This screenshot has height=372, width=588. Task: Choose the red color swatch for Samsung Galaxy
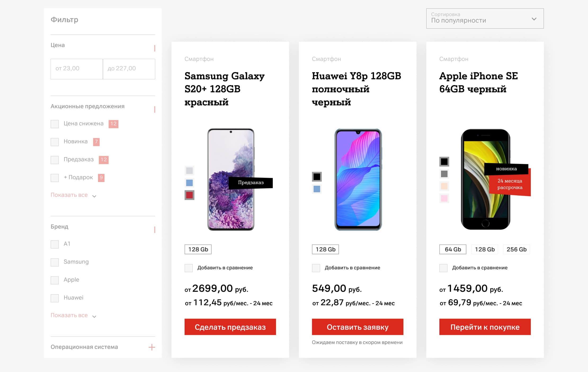point(189,195)
